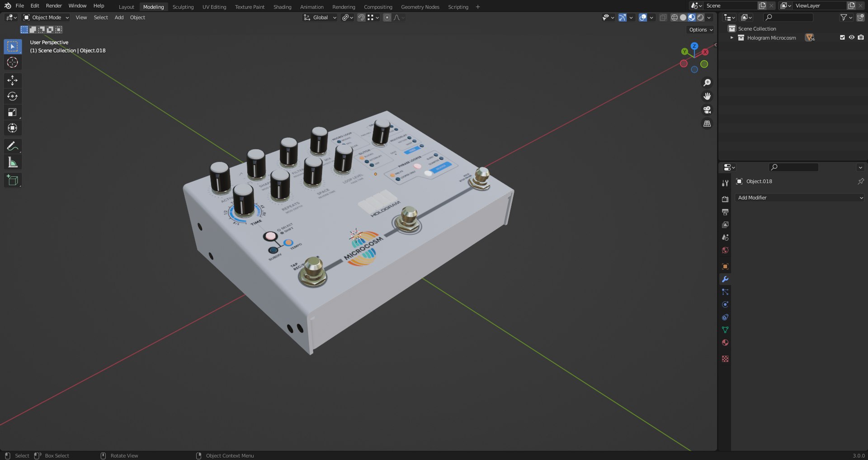This screenshot has width=868, height=460.
Task: Open the Object Constraints properties tab
Action: [x=725, y=318]
